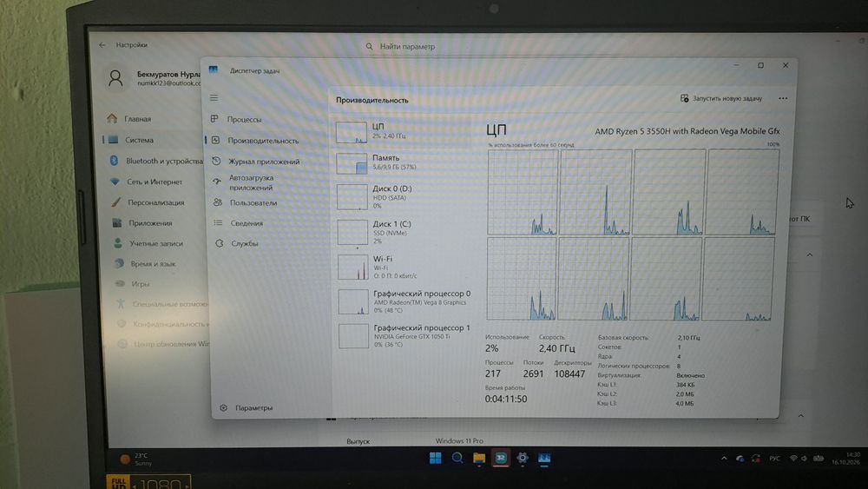
Task: Open the Пользователи page
Action: tap(253, 202)
